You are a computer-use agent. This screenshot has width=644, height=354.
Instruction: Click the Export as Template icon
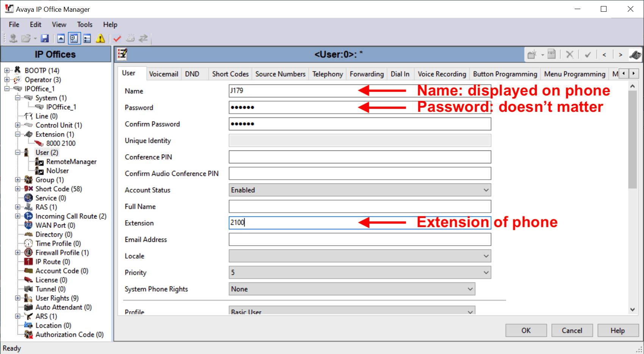(552, 55)
